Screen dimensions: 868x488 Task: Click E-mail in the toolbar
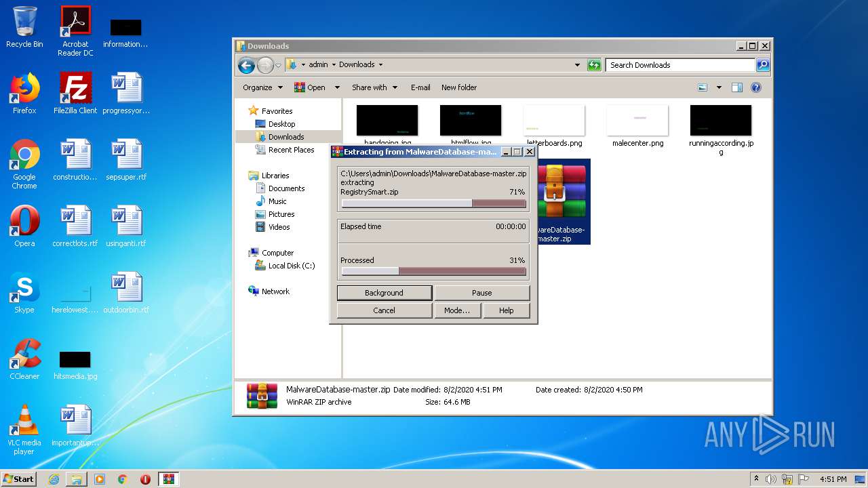pyautogui.click(x=420, y=87)
